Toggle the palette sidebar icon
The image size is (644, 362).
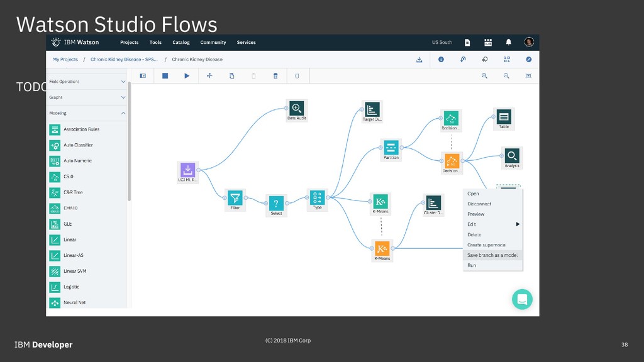pyautogui.click(x=143, y=76)
